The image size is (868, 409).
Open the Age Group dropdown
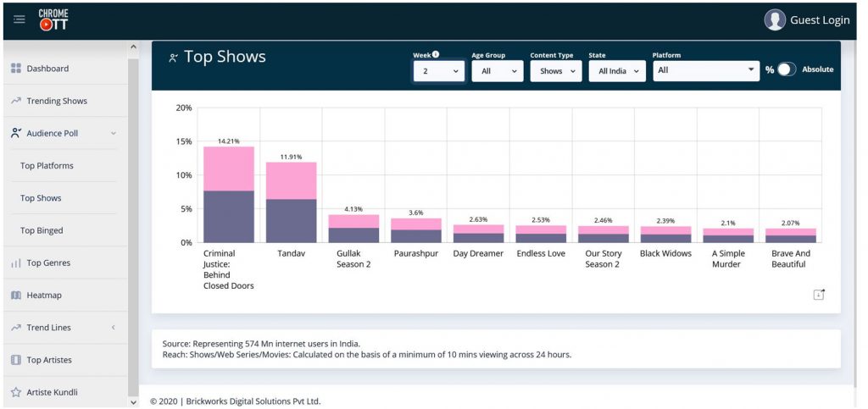coord(497,71)
